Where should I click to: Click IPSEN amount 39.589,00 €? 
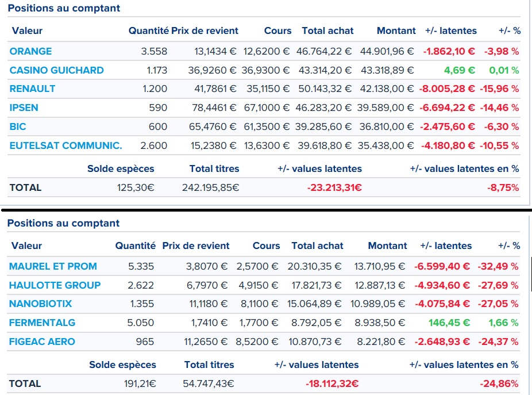click(385, 108)
